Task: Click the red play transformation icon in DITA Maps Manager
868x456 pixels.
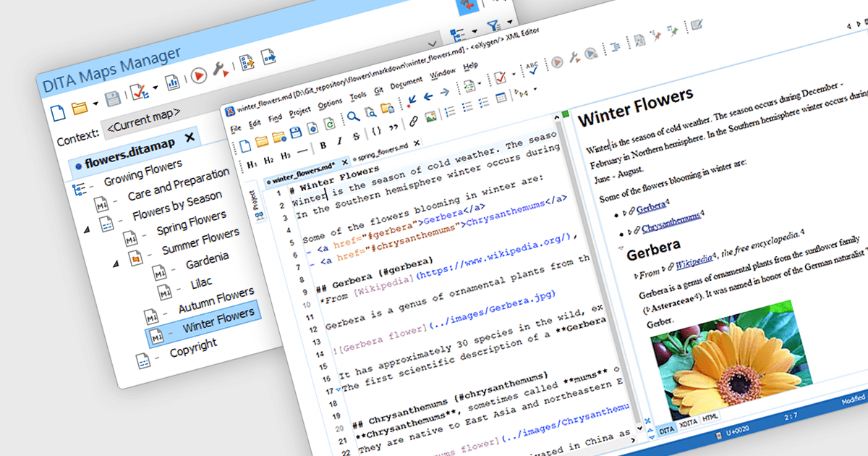Action: coord(197,75)
